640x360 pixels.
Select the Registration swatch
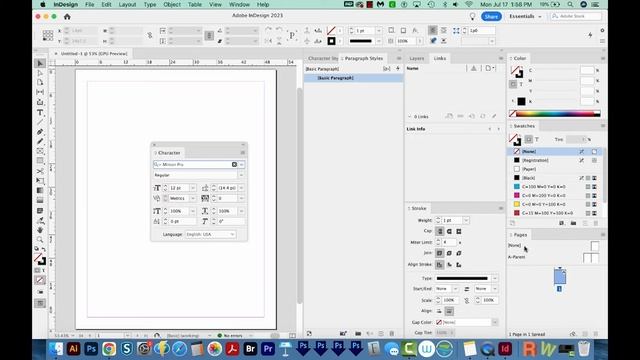tap(556, 160)
